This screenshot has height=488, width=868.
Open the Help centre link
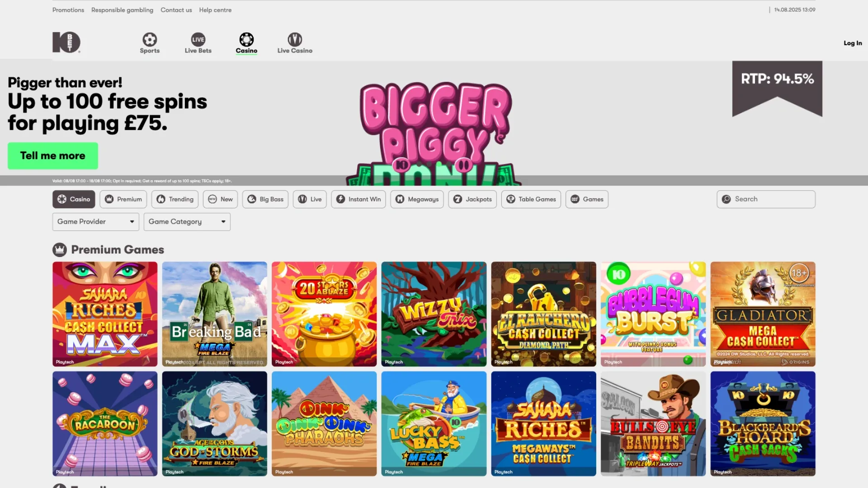coord(215,10)
